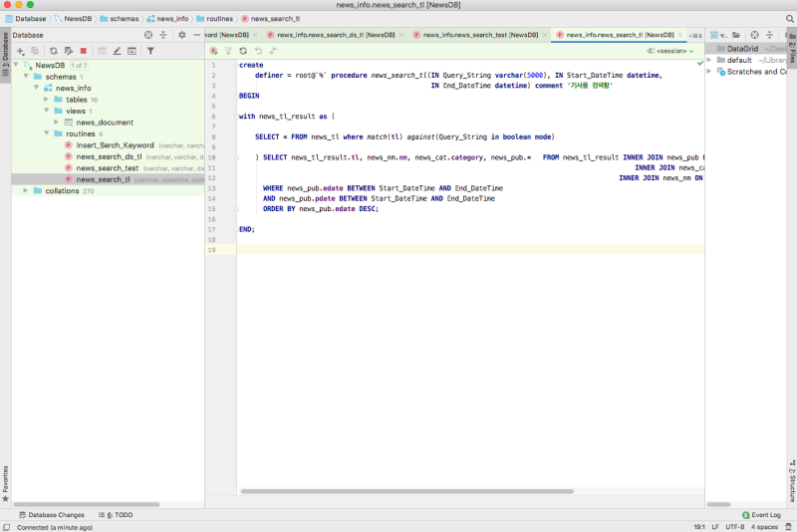Open the session dropdown
The image size is (797, 532).
[670, 51]
